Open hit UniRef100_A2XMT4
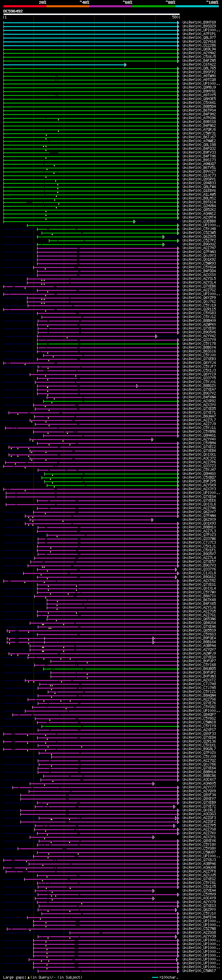Image resolution: width=222 pixels, height=980 pixels. pos(199,218)
